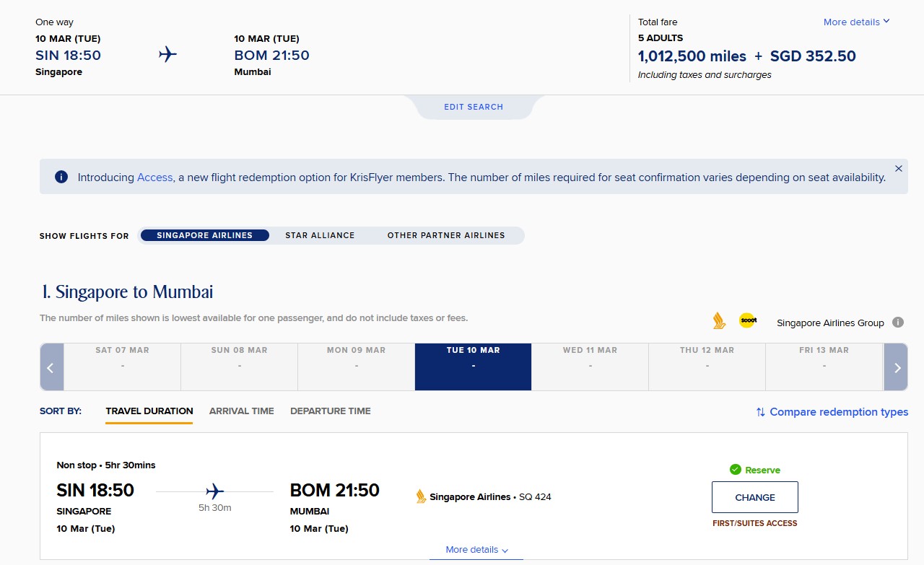Go to previous dates in calendar strip

click(51, 367)
